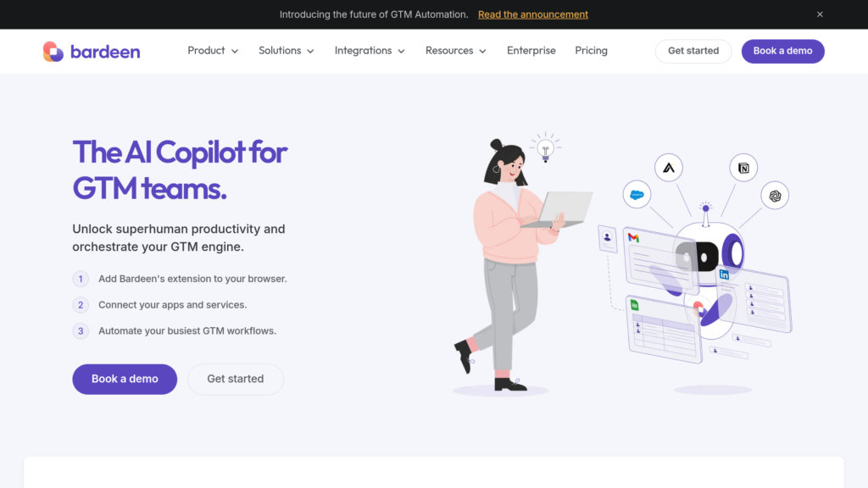868x488 pixels.
Task: Open the Integrations dropdown
Action: click(370, 51)
